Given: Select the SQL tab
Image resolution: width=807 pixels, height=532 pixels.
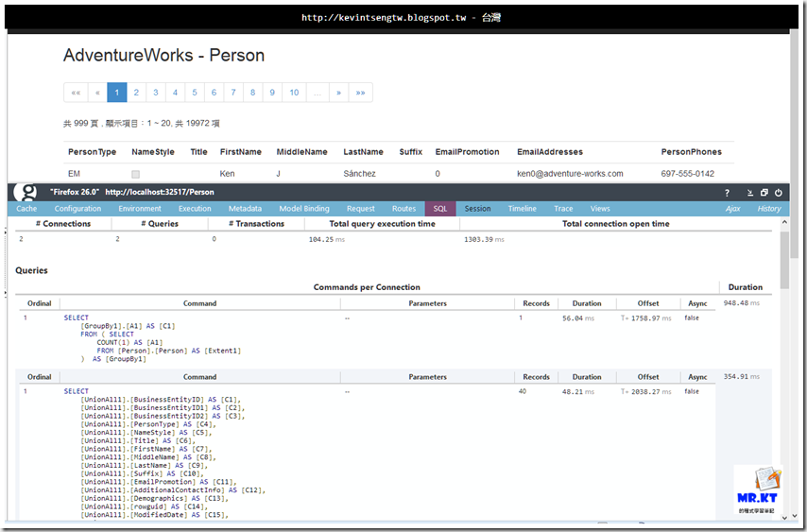Looking at the screenshot, I should (440, 209).
